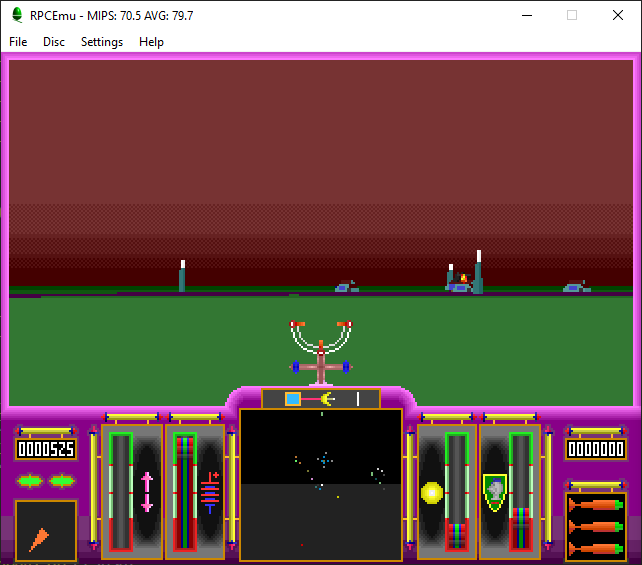Click the RPCEmu green app icon
Screen dimensions: 642x565
[17, 15]
